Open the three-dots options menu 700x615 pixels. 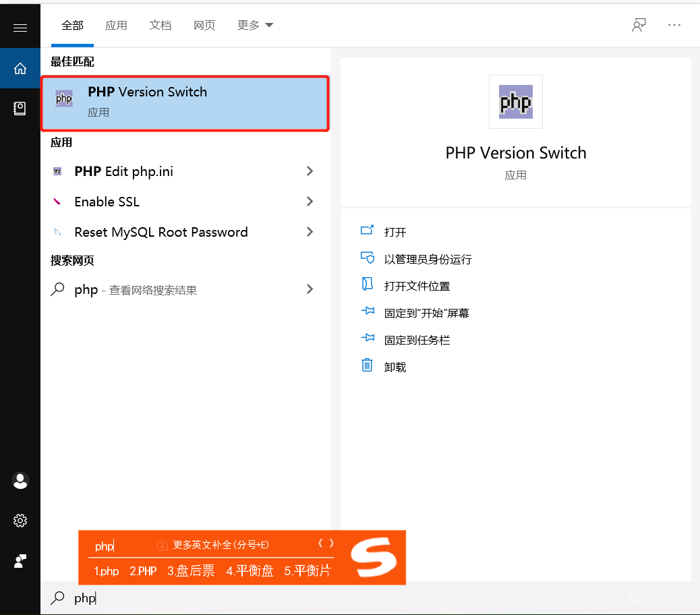pyautogui.click(x=674, y=25)
